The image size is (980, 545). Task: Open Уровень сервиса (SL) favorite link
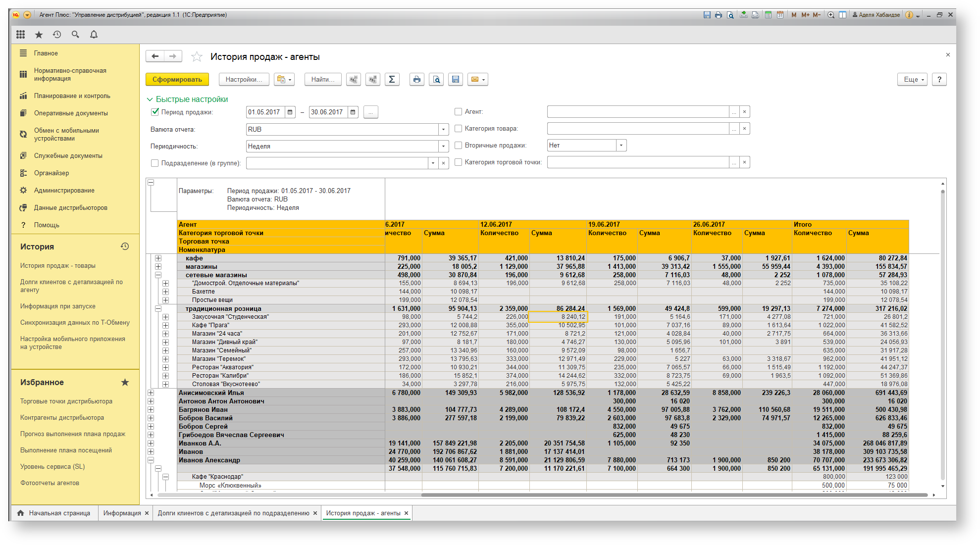click(52, 467)
